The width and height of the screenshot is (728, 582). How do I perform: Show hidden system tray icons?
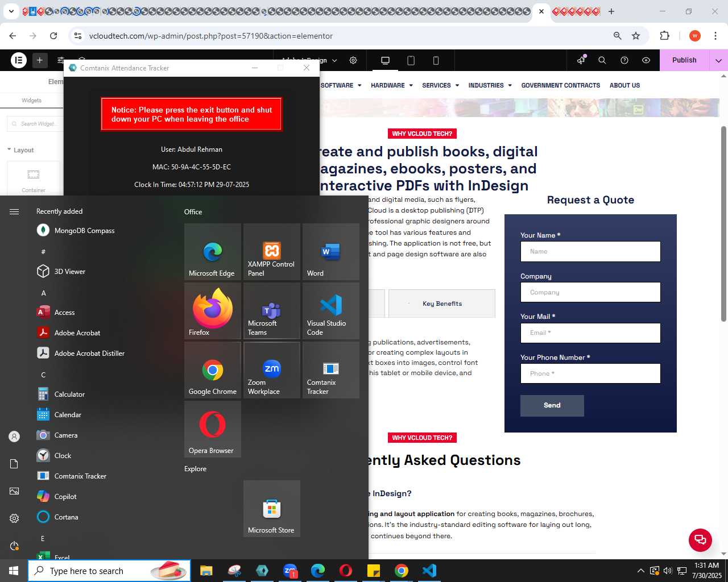click(x=640, y=571)
